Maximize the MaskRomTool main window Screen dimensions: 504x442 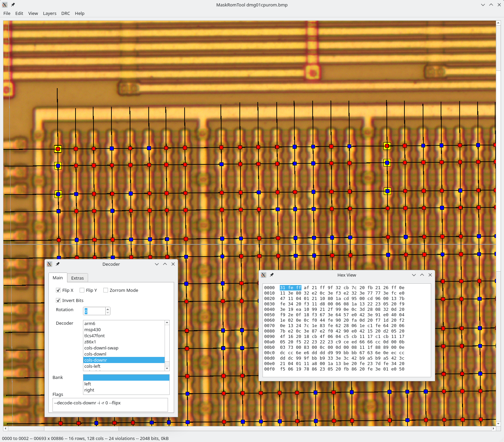click(x=491, y=5)
